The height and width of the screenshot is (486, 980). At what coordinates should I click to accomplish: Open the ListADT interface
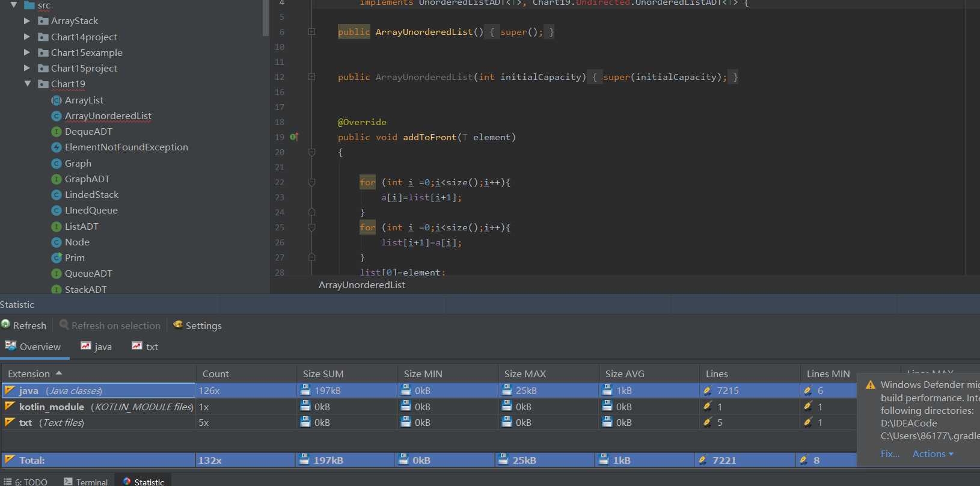(81, 227)
